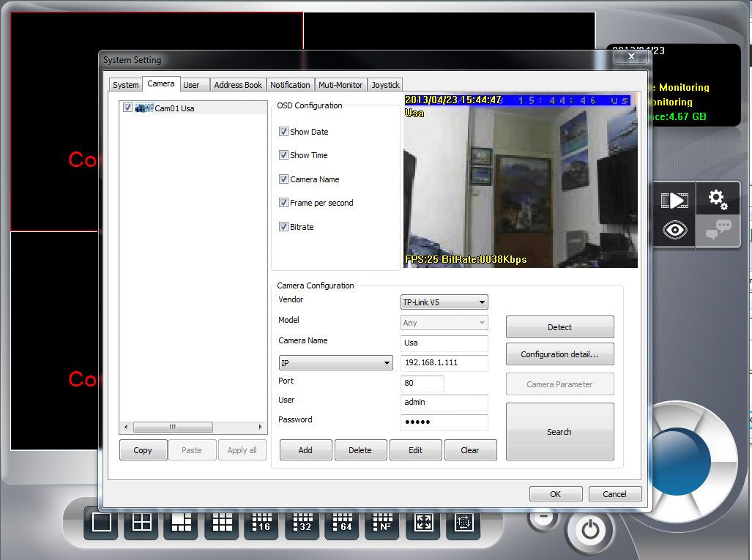Click the full-screen expand arrows icon
The image size is (752, 560).
tap(423, 522)
